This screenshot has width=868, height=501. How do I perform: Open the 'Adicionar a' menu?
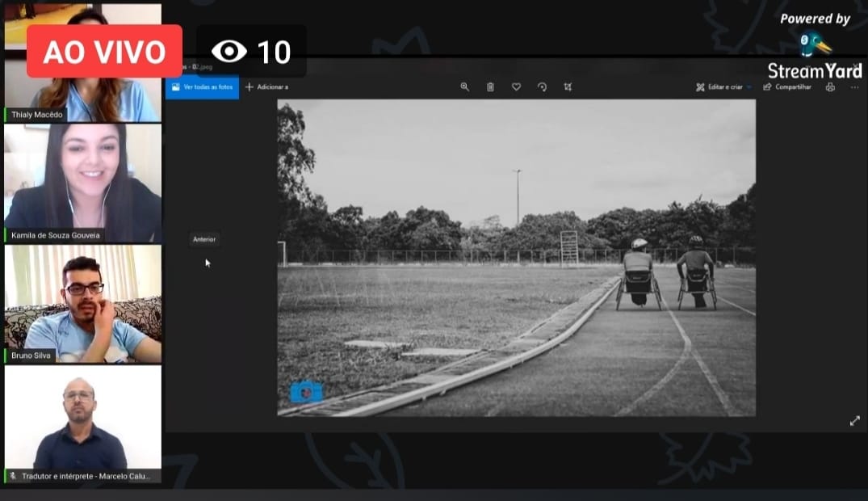[266, 87]
